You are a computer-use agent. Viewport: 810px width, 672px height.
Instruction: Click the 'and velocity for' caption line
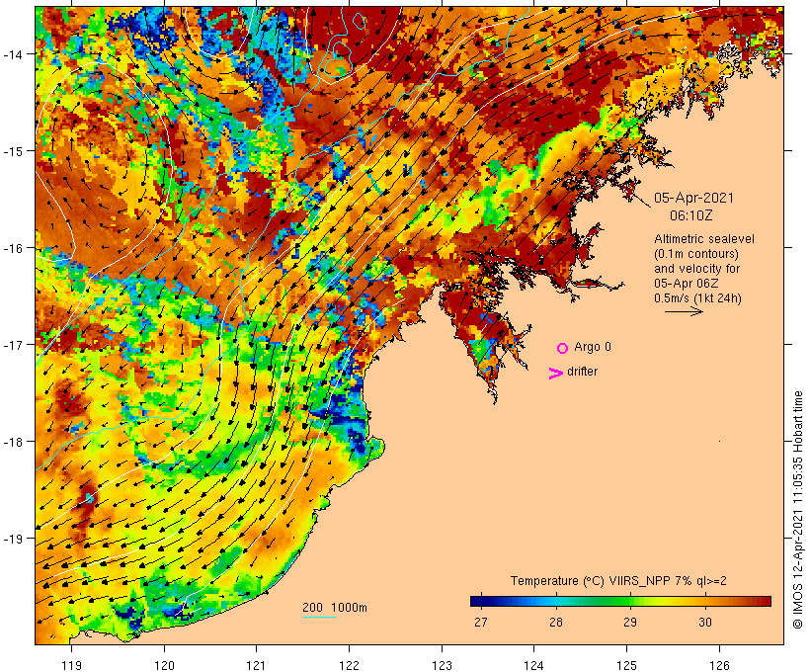pos(696,269)
